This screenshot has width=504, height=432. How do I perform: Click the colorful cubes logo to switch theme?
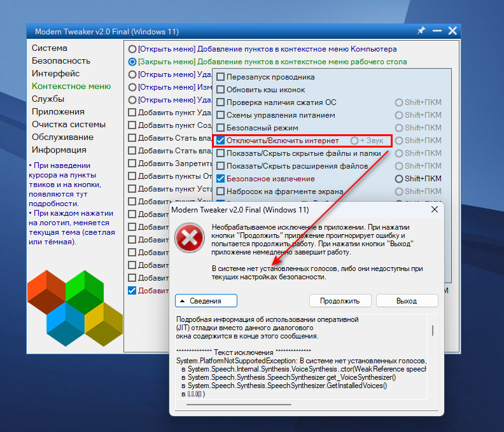(x=76, y=307)
